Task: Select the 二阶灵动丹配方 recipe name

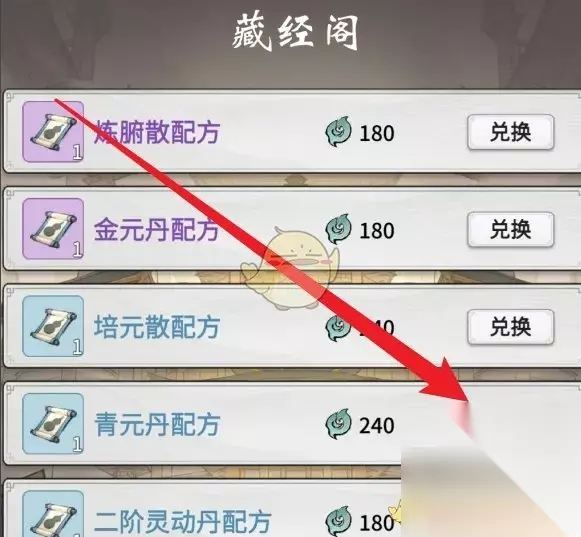Action: pyautogui.click(x=182, y=522)
